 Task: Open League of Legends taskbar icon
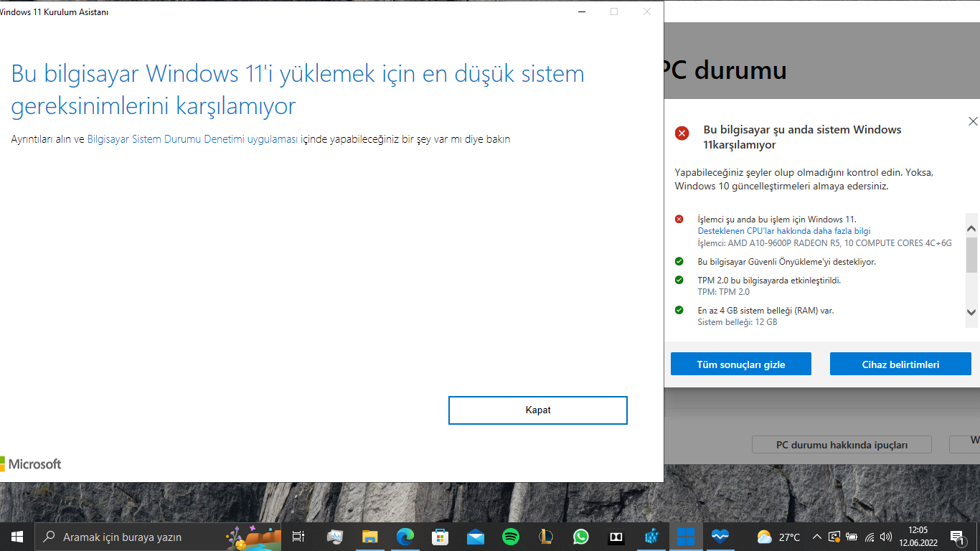tap(546, 537)
